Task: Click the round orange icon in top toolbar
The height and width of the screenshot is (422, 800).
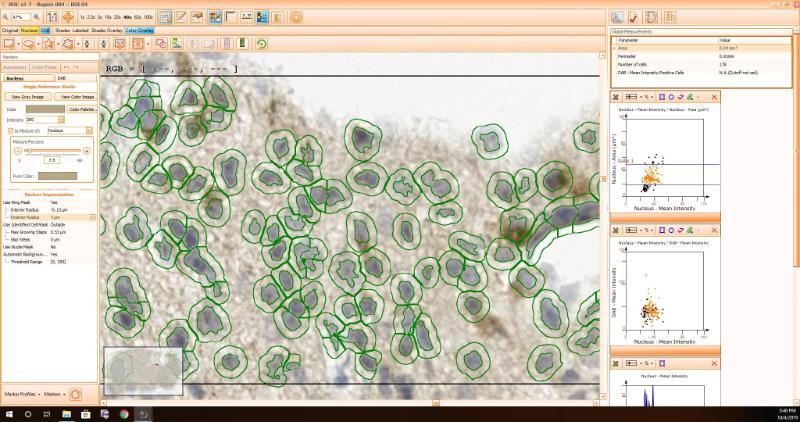Action: [x=296, y=17]
